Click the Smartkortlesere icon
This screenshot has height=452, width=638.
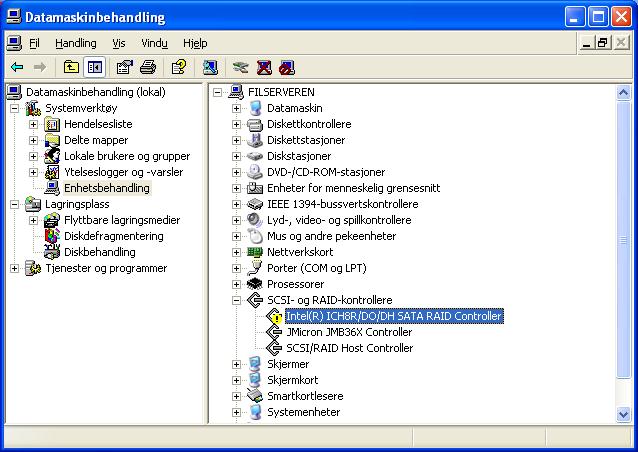coord(255,396)
